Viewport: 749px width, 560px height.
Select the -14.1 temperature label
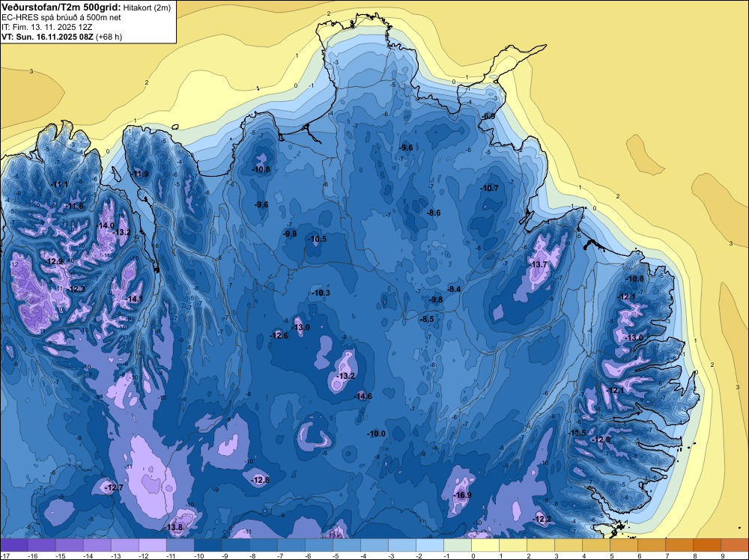click(x=134, y=299)
